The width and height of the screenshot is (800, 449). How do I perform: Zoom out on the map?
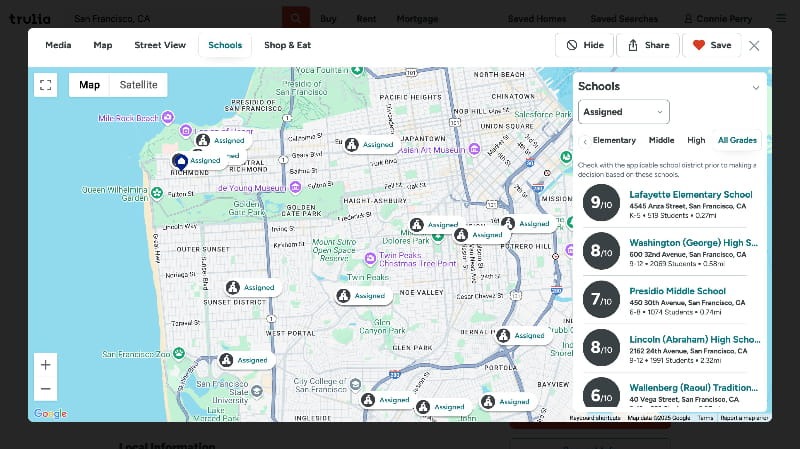(46, 389)
